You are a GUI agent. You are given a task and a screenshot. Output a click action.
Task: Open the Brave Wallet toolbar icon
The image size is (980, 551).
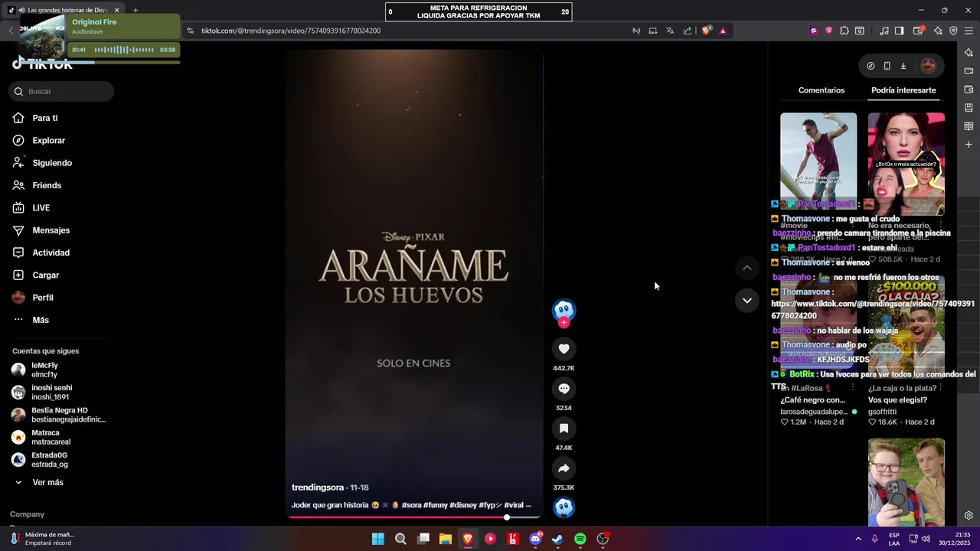coord(918,31)
